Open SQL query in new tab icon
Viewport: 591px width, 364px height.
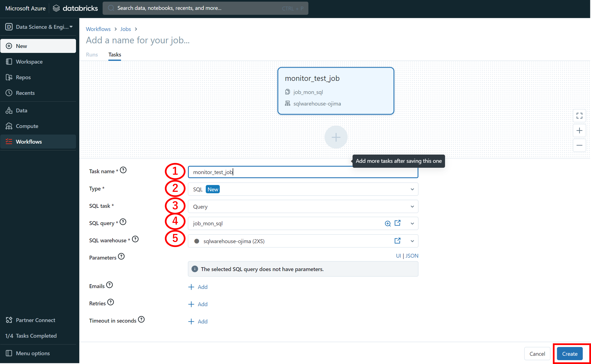(397, 223)
